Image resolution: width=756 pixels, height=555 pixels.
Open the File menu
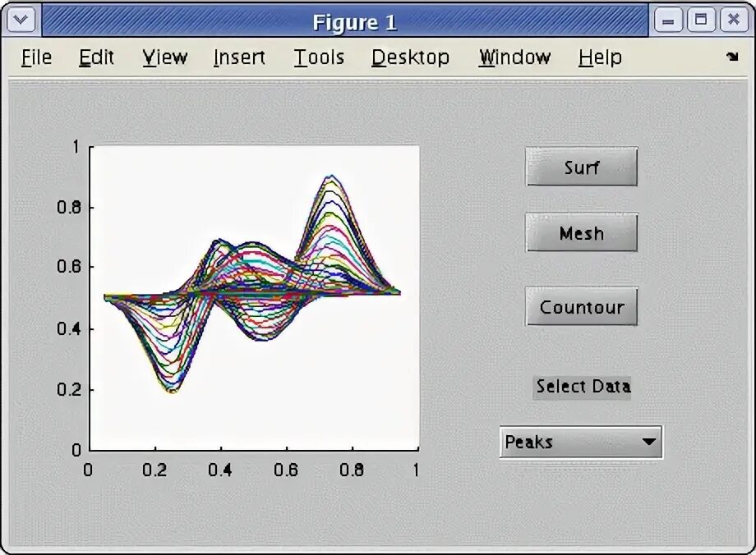pyautogui.click(x=36, y=57)
